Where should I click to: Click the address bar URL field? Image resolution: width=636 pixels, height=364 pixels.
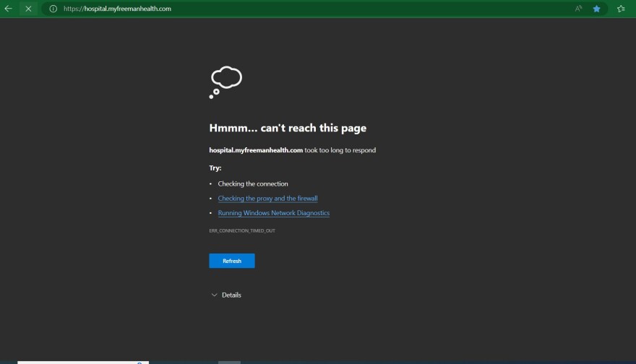click(289, 9)
